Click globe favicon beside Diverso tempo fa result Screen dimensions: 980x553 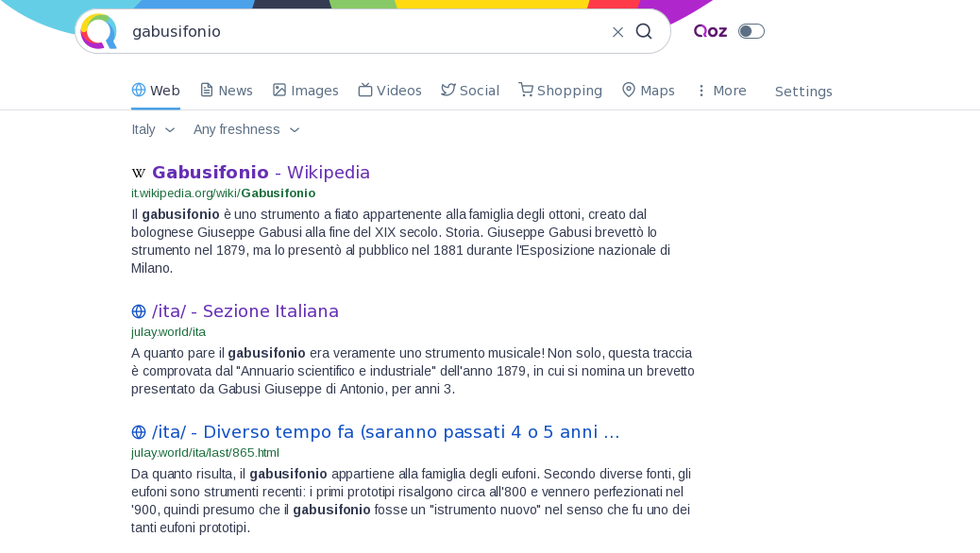click(138, 432)
